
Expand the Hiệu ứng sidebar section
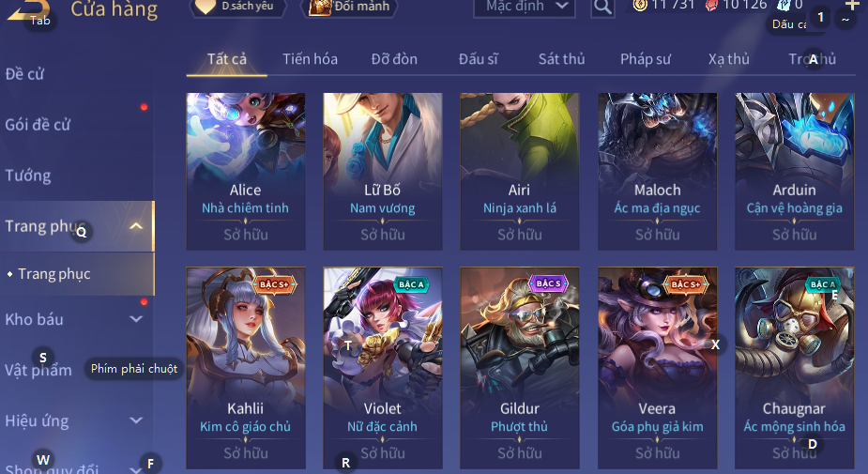point(136,420)
